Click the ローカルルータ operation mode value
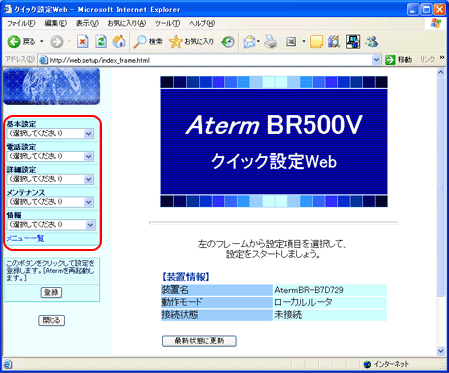 [x=303, y=302]
